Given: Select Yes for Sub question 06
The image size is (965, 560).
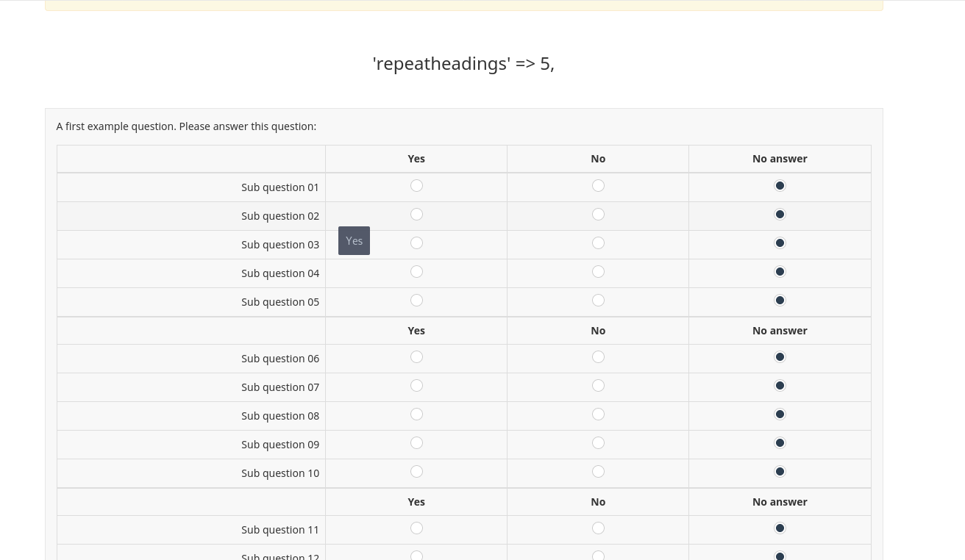Looking at the screenshot, I should (416, 357).
